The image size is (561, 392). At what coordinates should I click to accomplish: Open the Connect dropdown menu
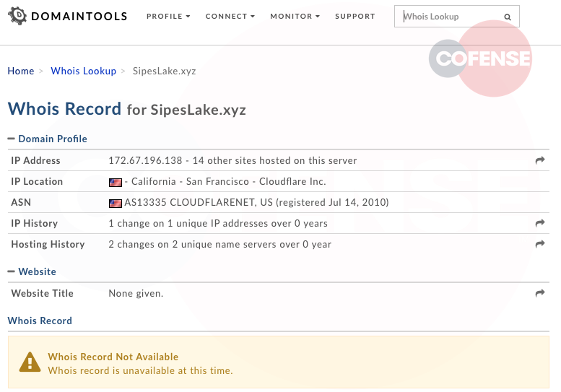(x=230, y=16)
